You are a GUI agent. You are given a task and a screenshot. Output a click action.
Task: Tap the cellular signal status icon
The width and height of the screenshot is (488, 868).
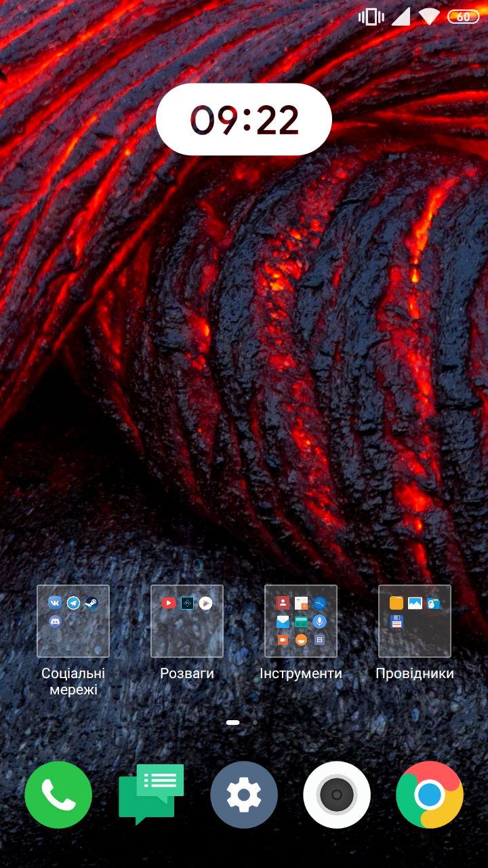(401, 17)
